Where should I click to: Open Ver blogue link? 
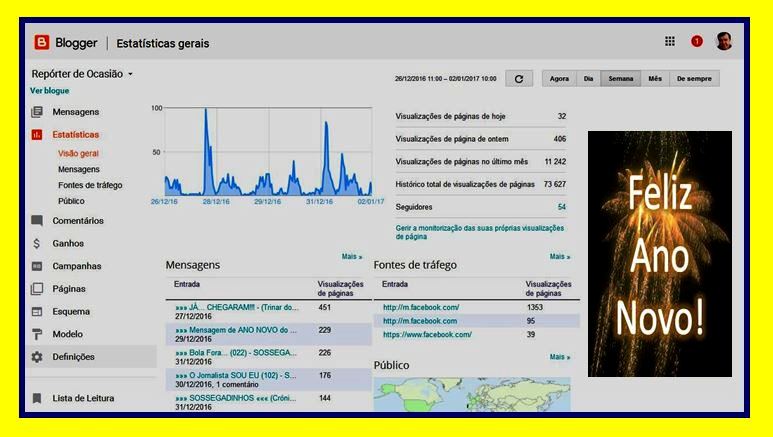click(49, 91)
